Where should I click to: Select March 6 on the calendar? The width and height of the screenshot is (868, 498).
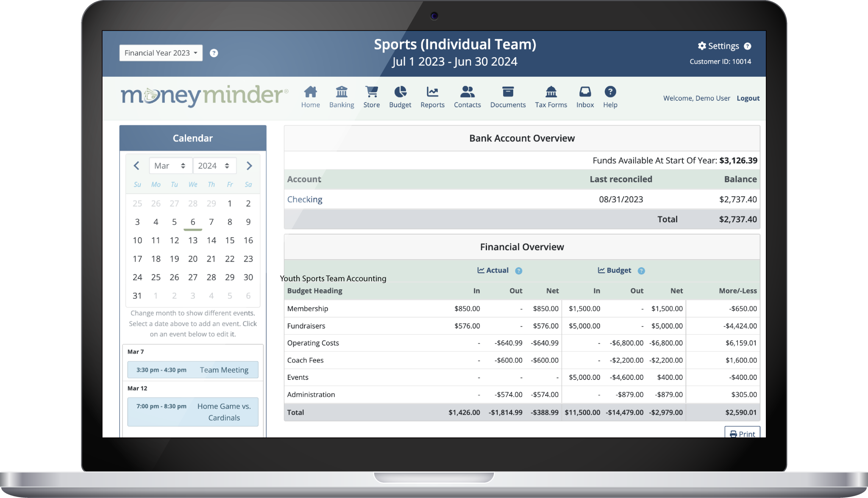pos(193,222)
